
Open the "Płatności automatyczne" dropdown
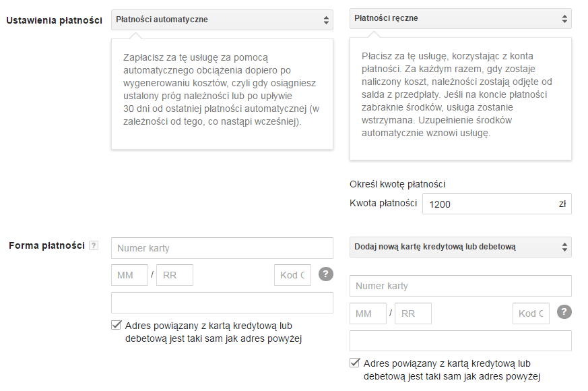[222, 20]
